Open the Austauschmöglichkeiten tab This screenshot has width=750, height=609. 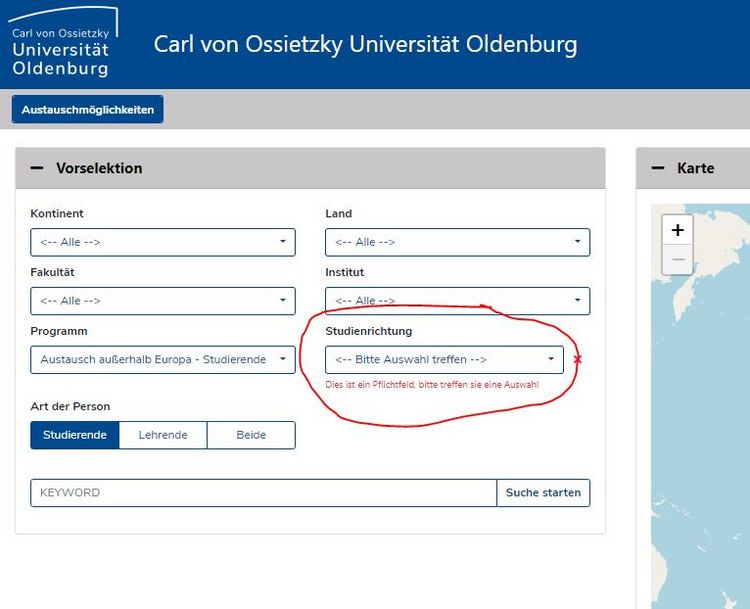coord(88,110)
